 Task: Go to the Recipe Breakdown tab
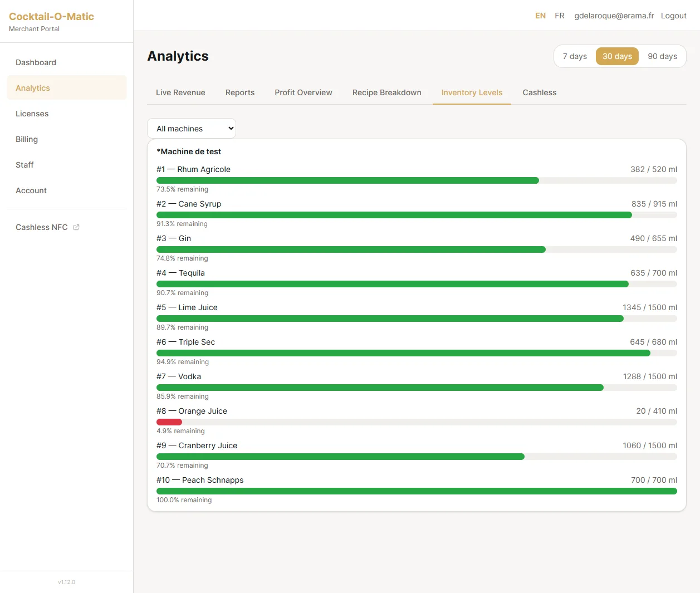pos(387,92)
